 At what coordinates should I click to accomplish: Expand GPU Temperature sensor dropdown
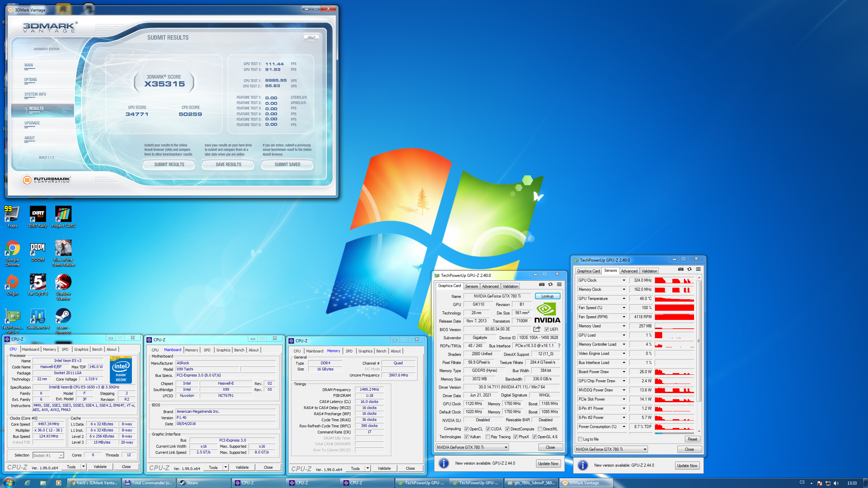click(624, 299)
